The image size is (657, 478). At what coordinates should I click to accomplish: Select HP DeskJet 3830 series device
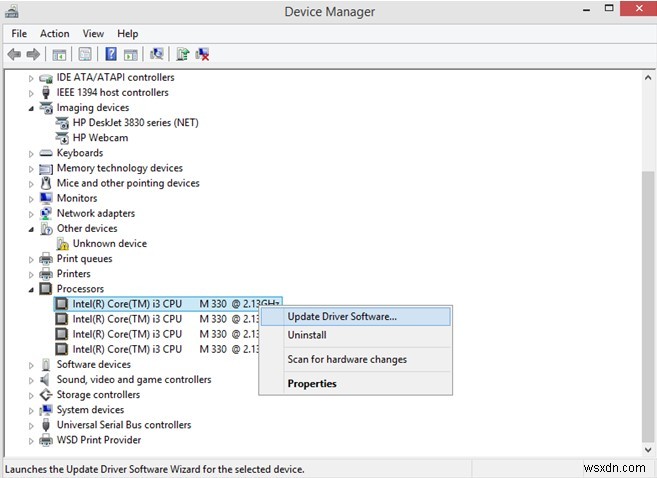click(x=135, y=123)
